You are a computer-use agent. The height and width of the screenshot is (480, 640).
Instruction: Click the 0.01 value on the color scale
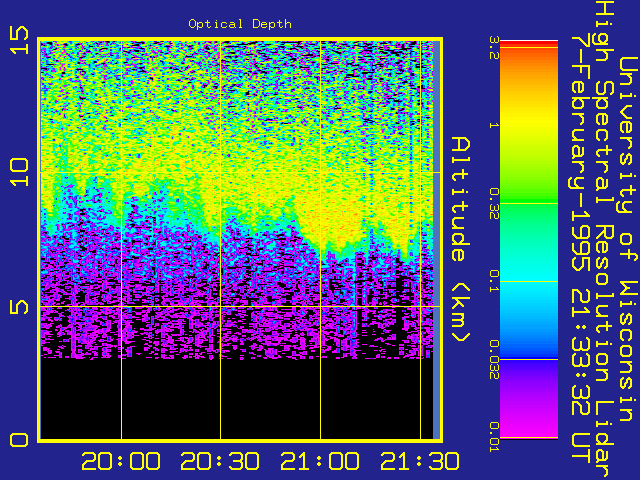coord(494,437)
